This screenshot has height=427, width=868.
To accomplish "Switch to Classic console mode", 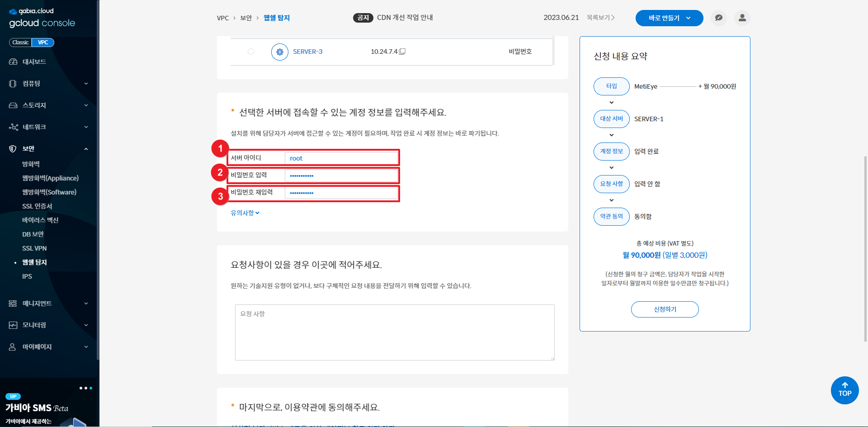I will click(x=20, y=43).
